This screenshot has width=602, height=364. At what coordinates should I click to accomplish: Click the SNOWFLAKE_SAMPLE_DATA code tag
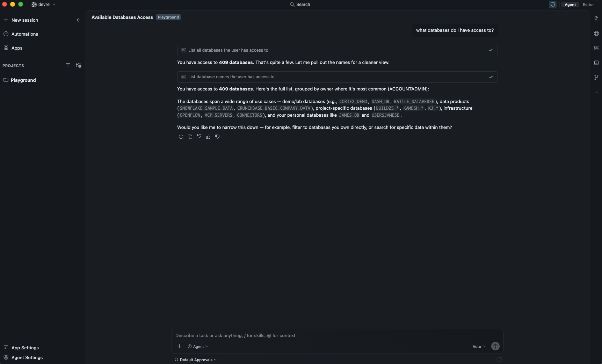pos(206,108)
